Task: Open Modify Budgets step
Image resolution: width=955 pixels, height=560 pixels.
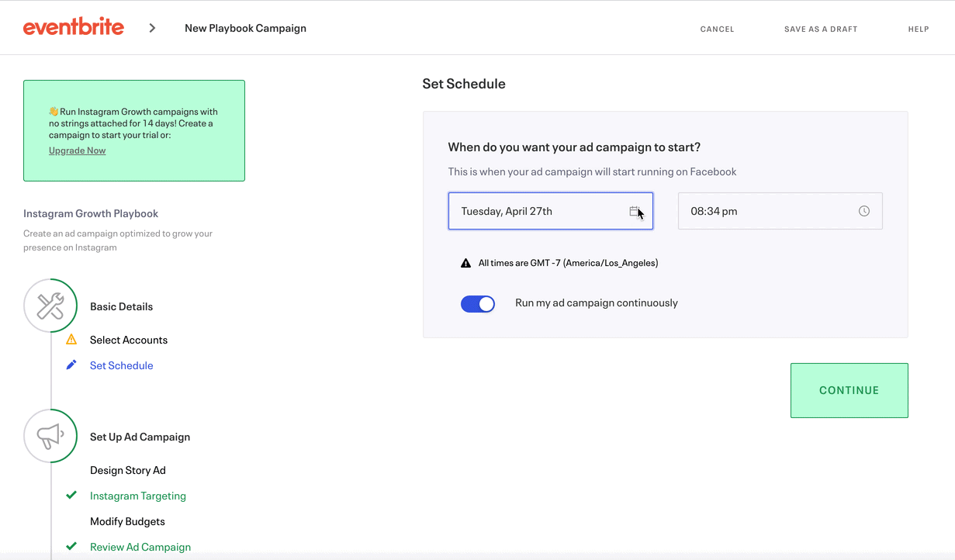Action: click(128, 521)
